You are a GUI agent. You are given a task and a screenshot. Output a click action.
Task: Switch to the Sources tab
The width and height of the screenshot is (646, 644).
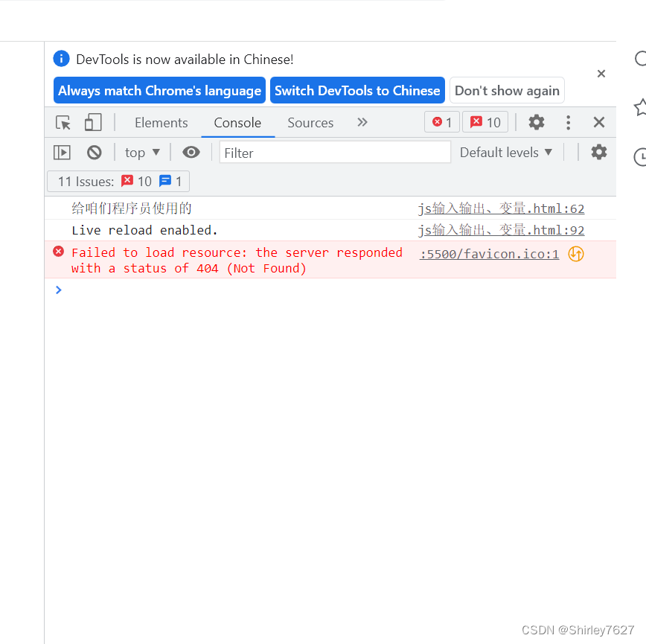point(310,122)
